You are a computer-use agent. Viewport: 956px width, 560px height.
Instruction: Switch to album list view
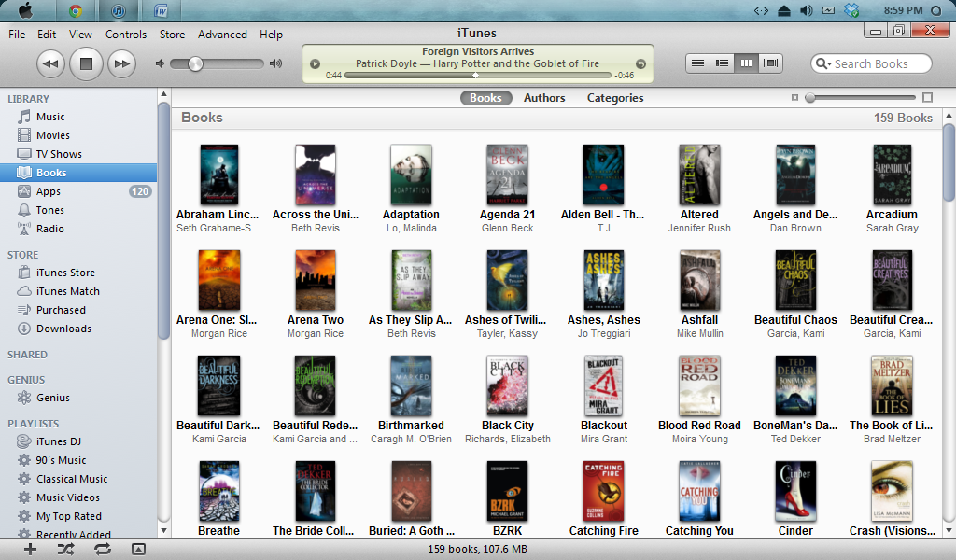(x=722, y=63)
